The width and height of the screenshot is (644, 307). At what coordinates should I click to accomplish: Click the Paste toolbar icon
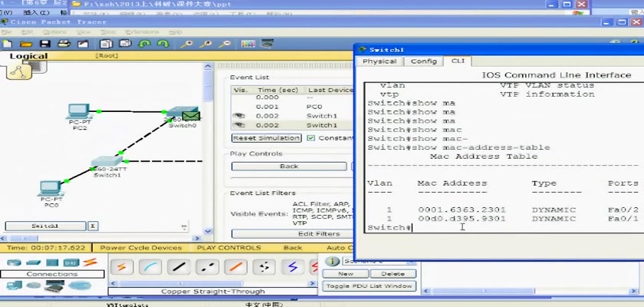[125, 44]
